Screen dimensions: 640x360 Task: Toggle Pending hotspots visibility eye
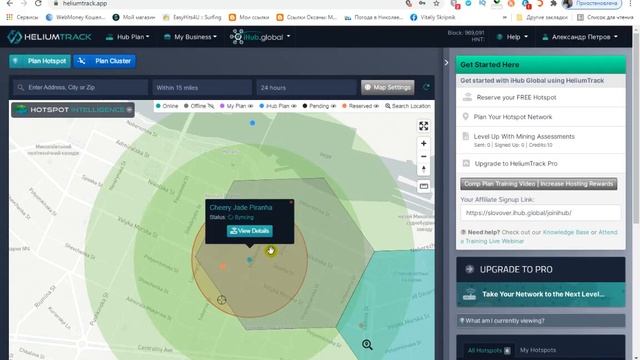[333, 106]
